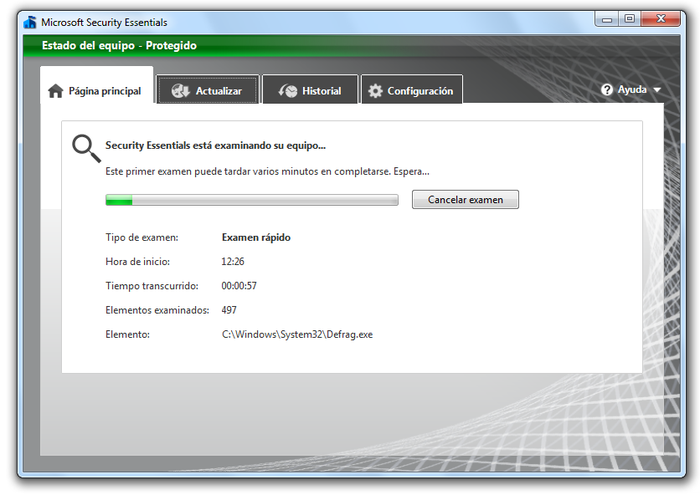Switch to the Actualizar tab
The width and height of the screenshot is (700, 495).
pos(208,90)
